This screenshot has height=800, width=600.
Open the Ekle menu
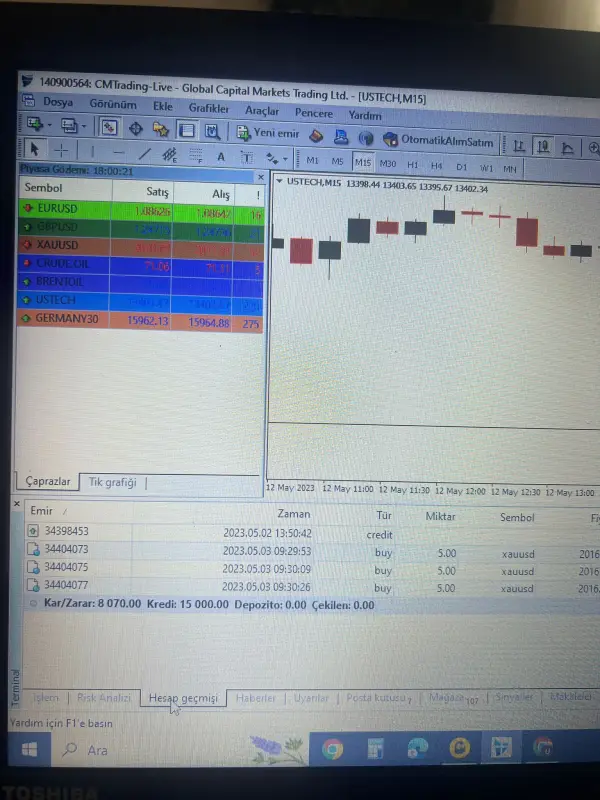pos(163,106)
